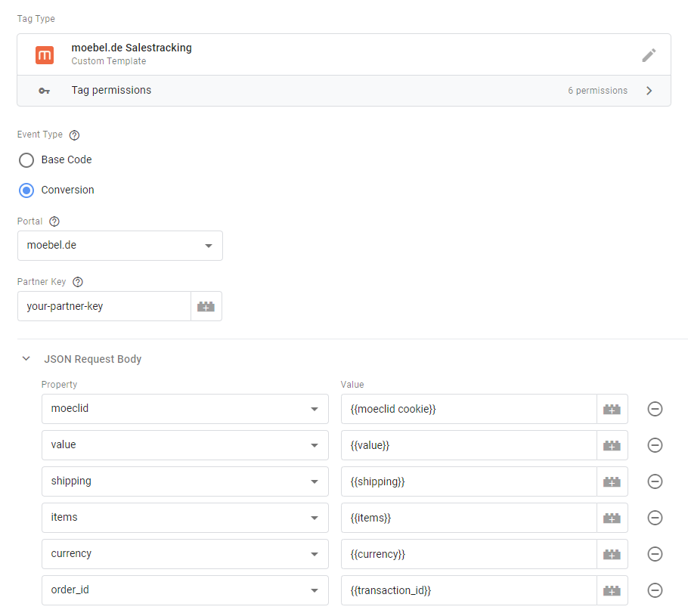This screenshot has height=616, width=688.
Task: Open help icon next to Partner Key
Action: [x=78, y=282]
